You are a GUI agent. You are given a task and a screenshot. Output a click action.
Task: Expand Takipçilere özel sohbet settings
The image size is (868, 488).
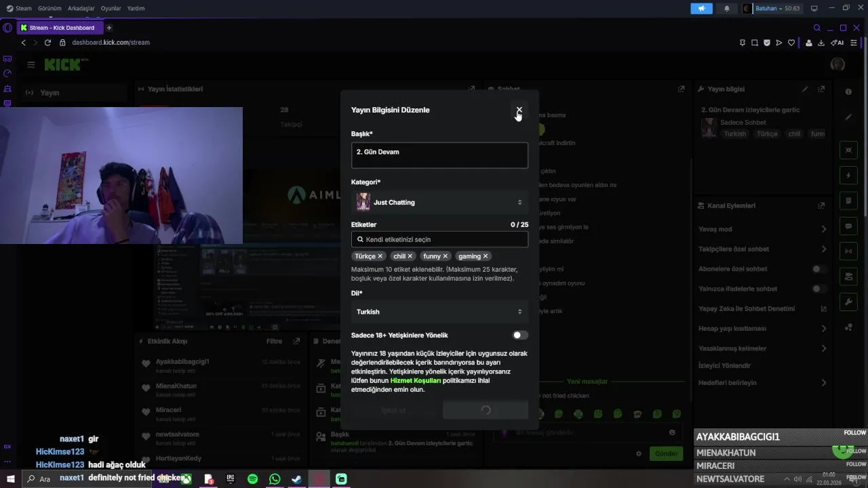(x=762, y=249)
